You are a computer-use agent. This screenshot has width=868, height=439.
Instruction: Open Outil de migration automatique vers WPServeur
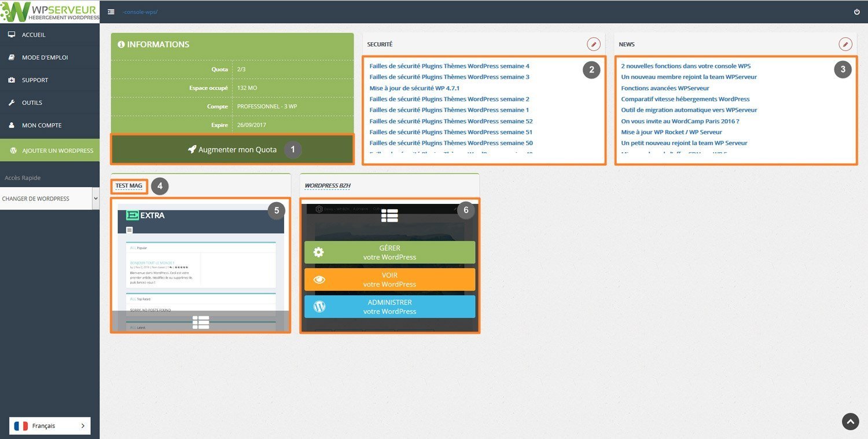[x=689, y=110]
